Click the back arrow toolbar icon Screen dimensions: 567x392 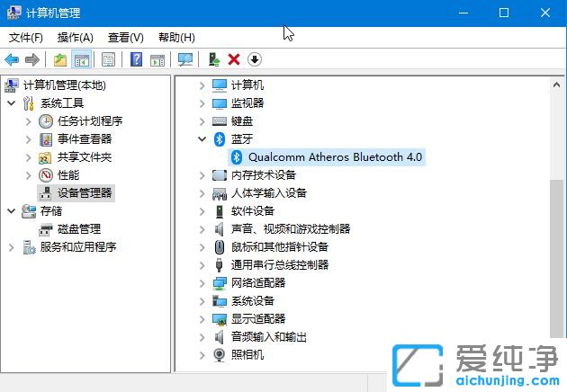coord(12,59)
